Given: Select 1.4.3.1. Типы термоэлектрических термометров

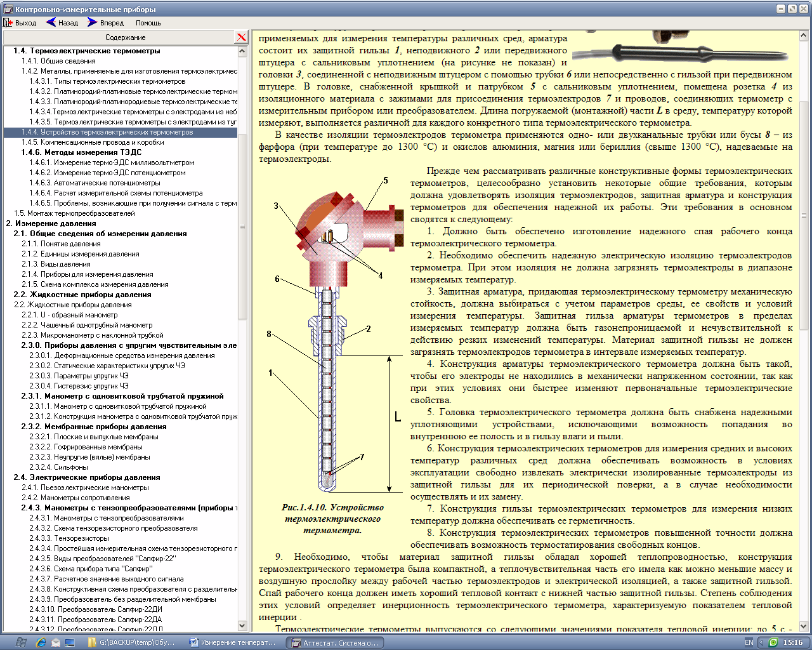Looking at the screenshot, I should pos(107,81).
